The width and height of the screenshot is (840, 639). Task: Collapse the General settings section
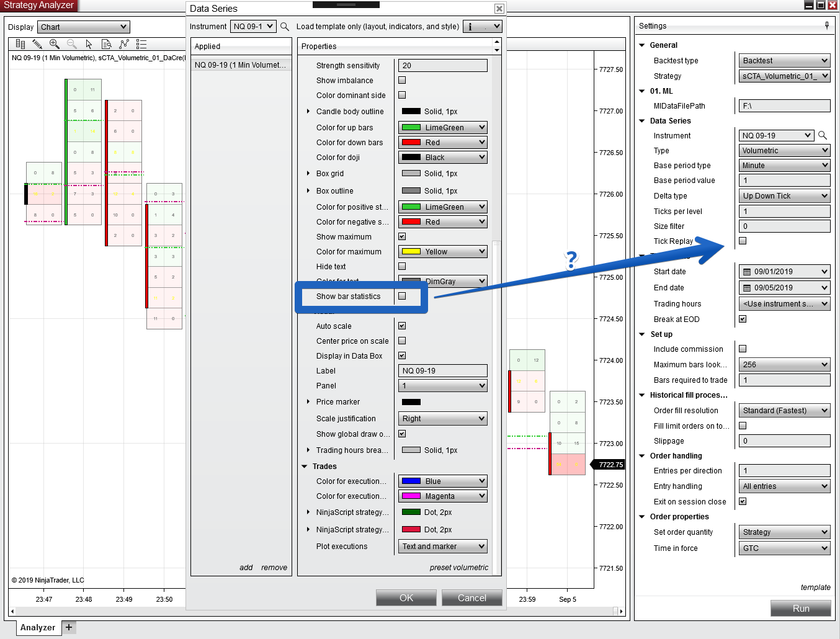pos(642,45)
